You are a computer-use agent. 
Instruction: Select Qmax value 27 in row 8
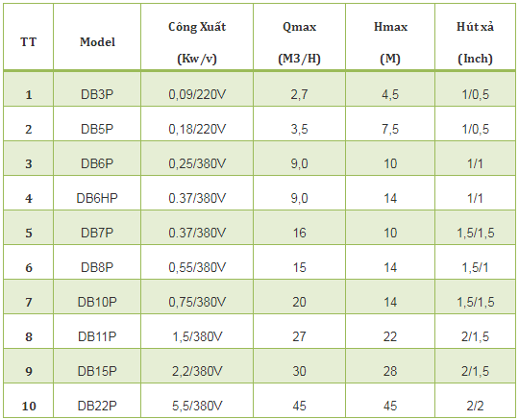point(299,336)
